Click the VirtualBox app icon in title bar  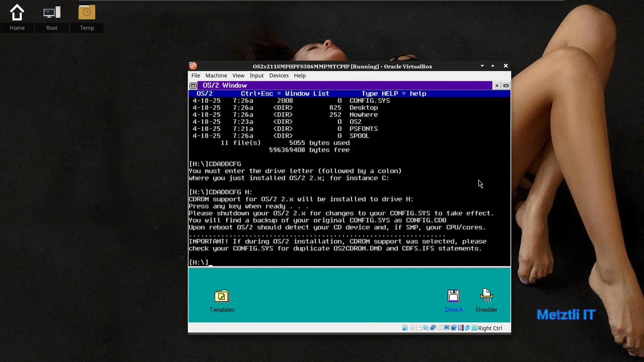tap(193, 66)
